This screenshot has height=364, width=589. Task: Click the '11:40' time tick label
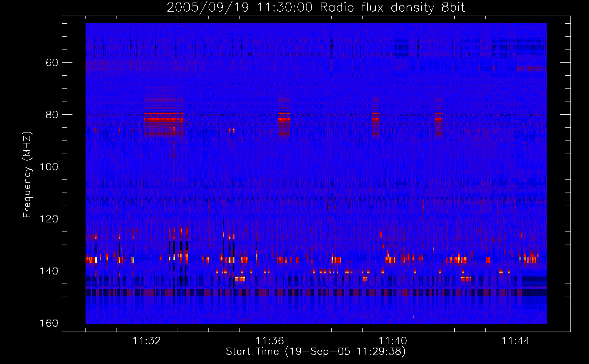[393, 341]
